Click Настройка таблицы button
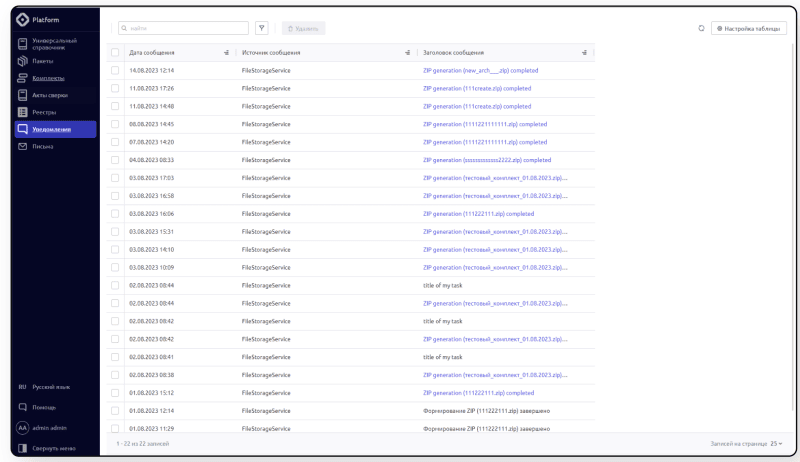Viewport: 800px width, 462px height. click(749, 28)
